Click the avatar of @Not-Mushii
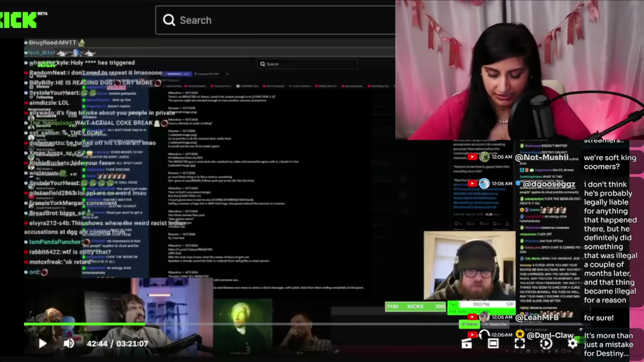The height and width of the screenshot is (362, 644). coord(484,157)
